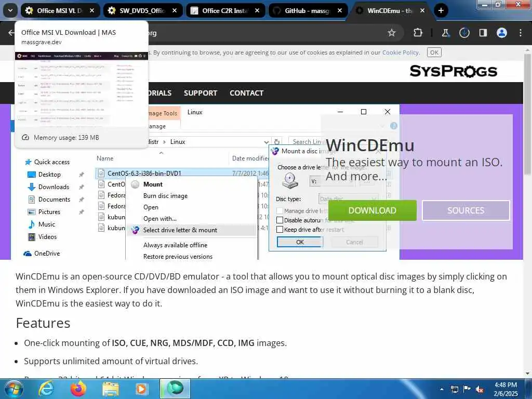
Task: Click the blue info icon in hero screenshot
Action: [x=394, y=126]
